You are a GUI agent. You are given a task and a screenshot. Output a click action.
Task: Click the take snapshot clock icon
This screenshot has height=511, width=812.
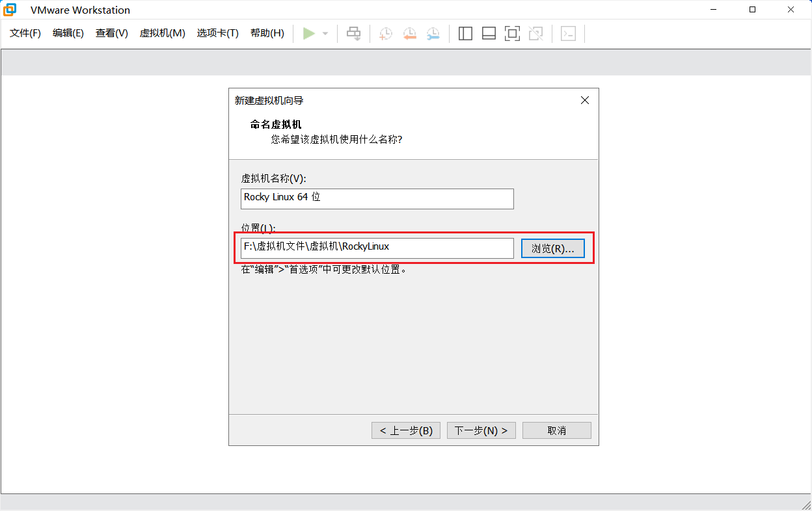tap(386, 34)
